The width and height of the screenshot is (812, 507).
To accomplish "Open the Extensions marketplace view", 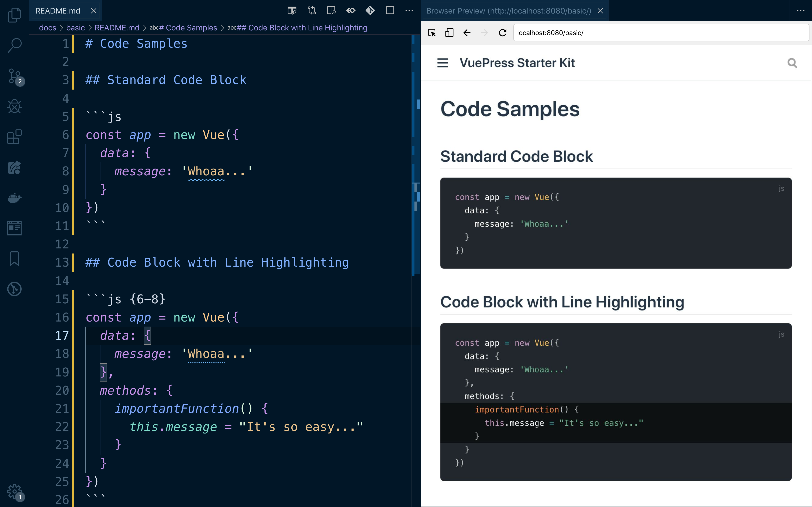I will 14,137.
